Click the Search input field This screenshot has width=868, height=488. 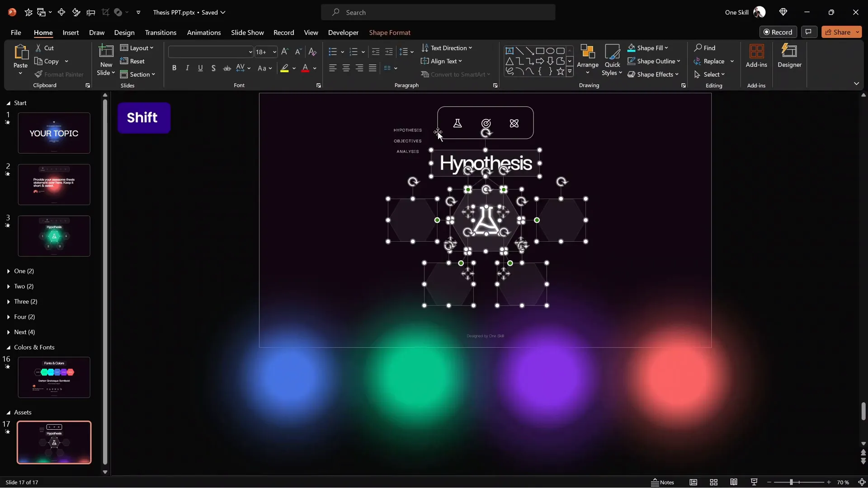coord(438,12)
